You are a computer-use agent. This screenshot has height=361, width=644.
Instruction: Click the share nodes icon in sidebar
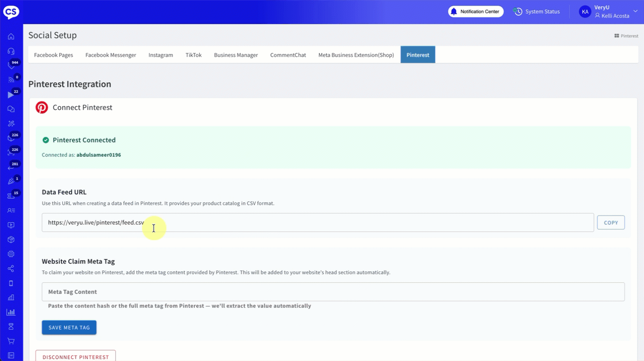tap(11, 269)
